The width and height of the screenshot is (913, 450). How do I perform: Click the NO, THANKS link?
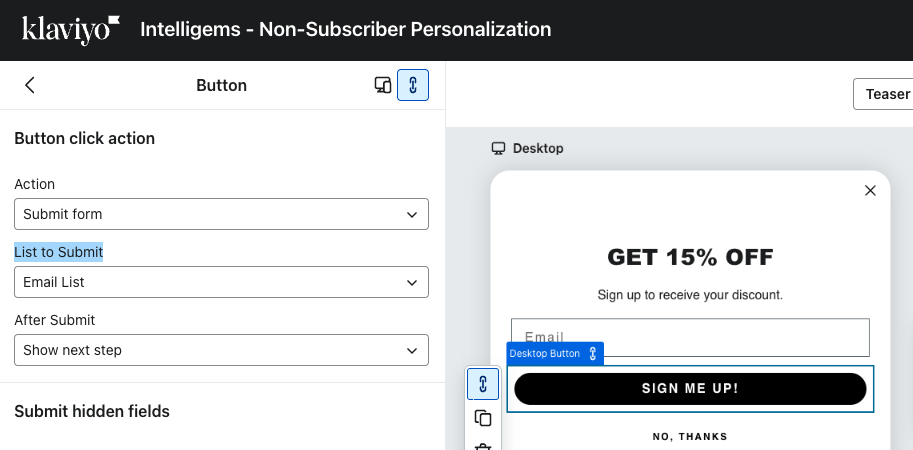[x=690, y=437]
